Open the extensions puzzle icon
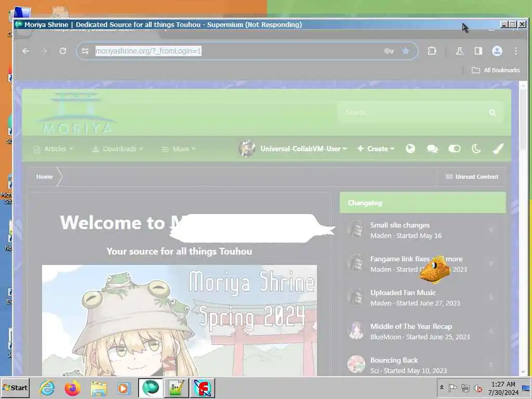This screenshot has width=532, height=399. coord(432,51)
